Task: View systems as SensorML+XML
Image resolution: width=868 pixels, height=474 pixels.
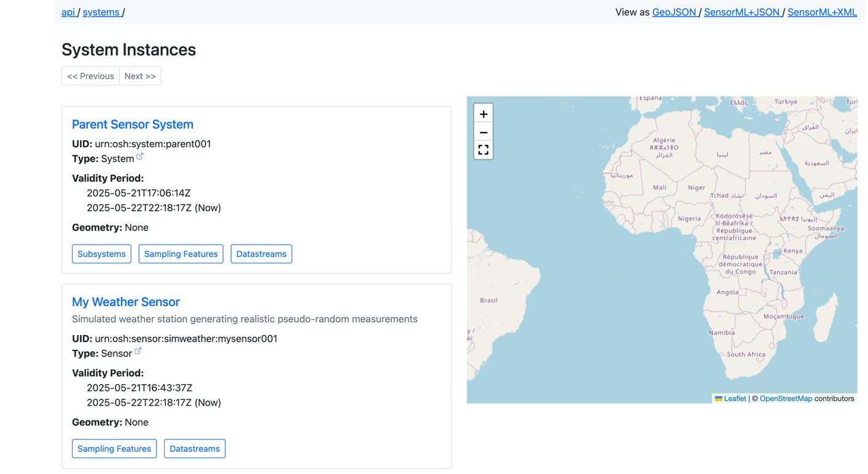Action: [823, 12]
